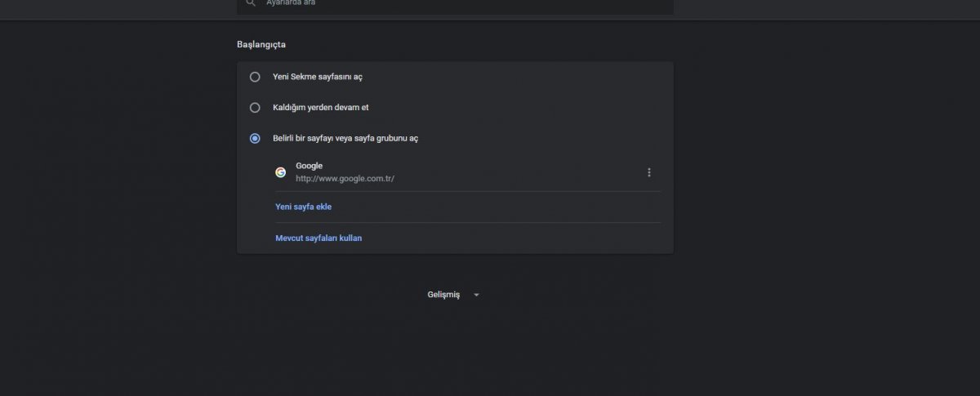
Task: Focus the "Ayarlarda ara" search field
Action: (455, 5)
